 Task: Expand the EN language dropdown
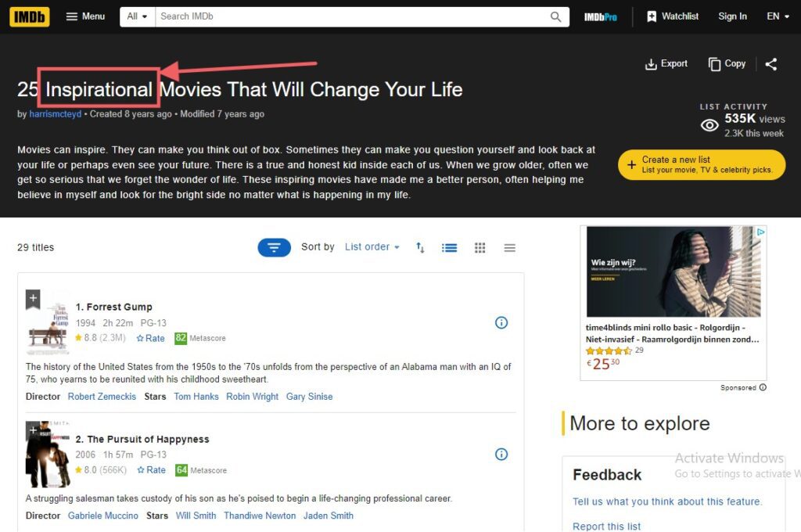pos(778,16)
